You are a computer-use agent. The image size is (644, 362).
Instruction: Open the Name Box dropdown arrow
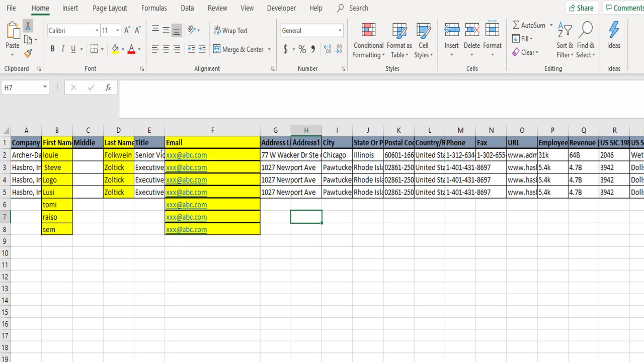45,87
